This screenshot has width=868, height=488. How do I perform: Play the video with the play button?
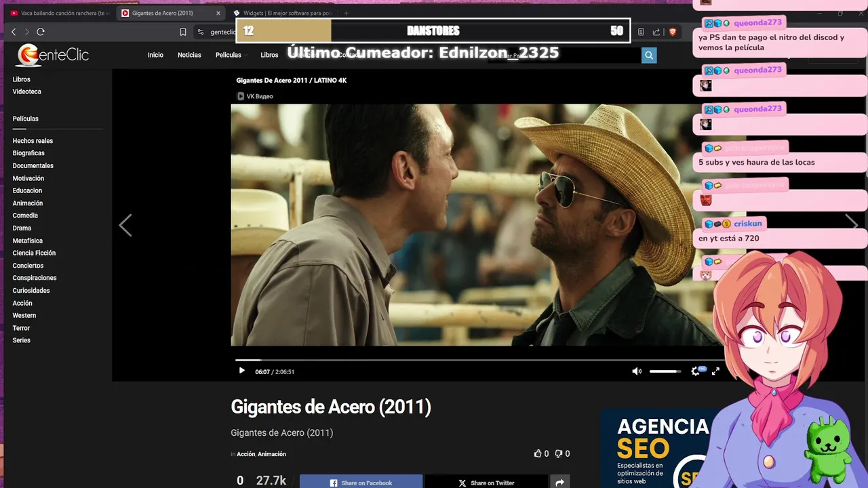point(242,371)
